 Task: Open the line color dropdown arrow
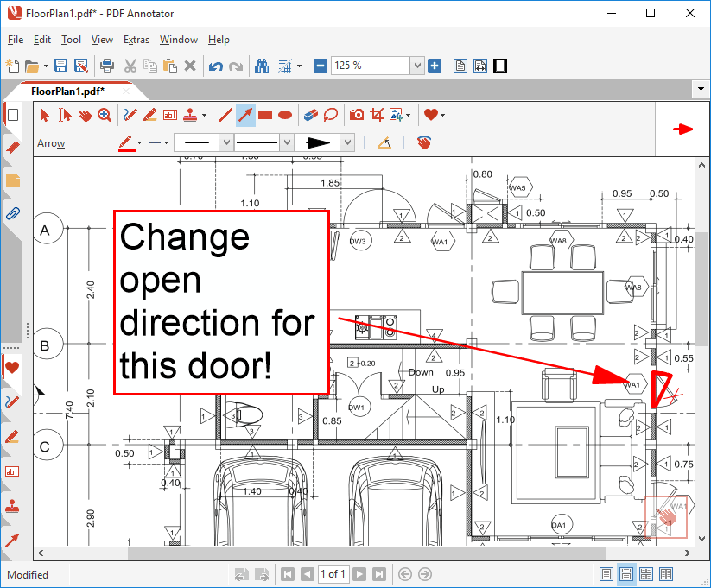(139, 142)
